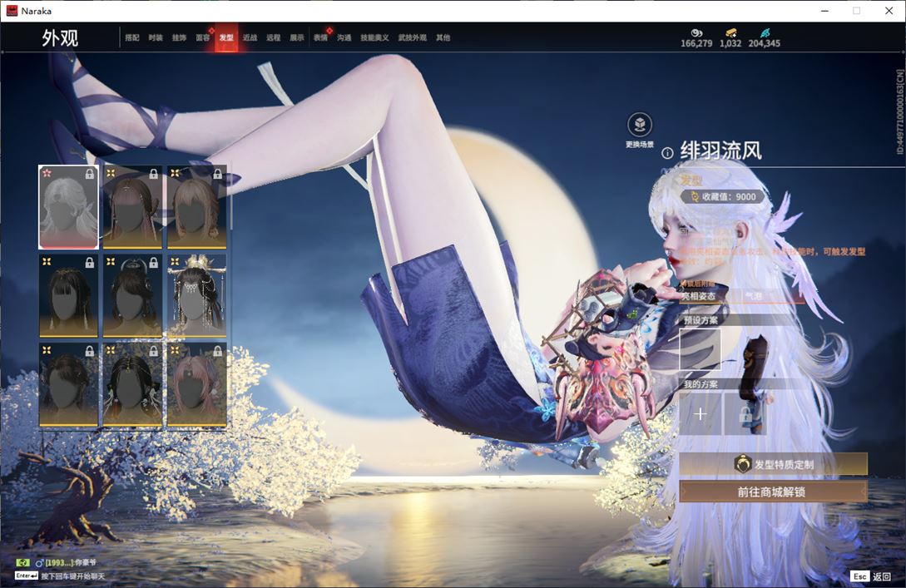The height and width of the screenshot is (588, 906).
Task: Select the first-row middle brown hairstyle card
Action: coord(132,207)
